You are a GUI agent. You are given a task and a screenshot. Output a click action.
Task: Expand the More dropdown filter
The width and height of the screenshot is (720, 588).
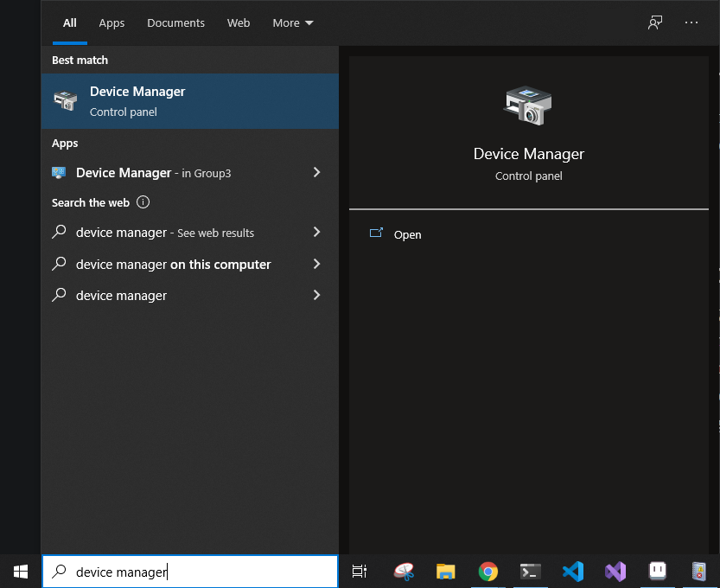click(x=292, y=23)
